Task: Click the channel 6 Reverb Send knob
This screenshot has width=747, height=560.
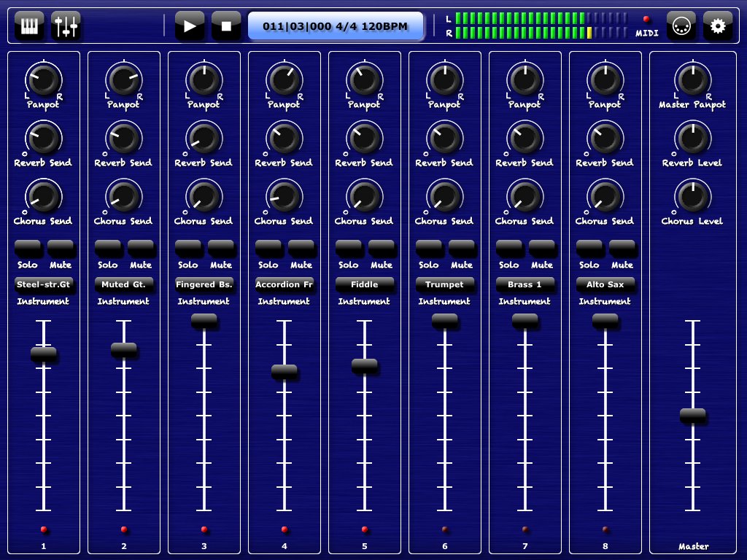Action: click(x=445, y=138)
